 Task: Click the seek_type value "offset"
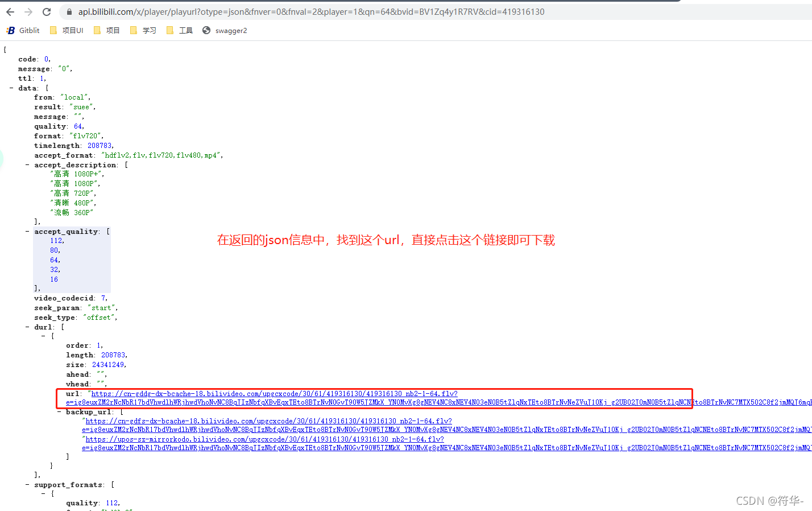click(99, 318)
